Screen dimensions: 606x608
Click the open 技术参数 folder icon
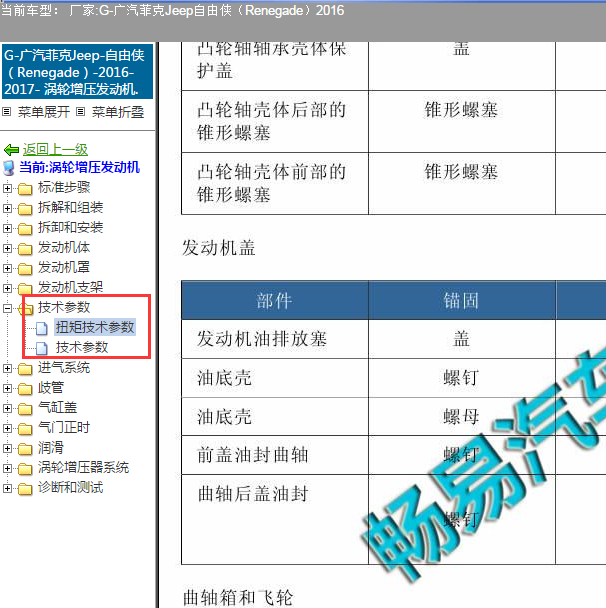click(x=26, y=309)
